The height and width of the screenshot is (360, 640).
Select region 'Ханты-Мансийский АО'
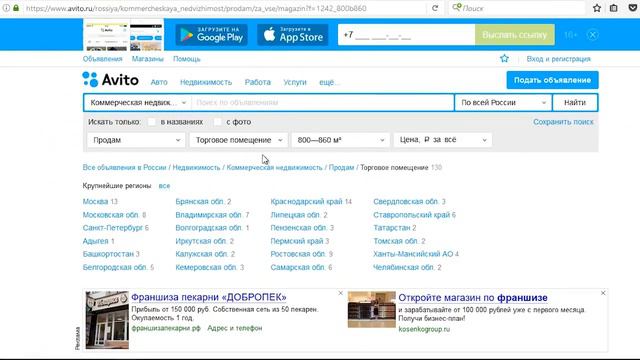[413, 254]
